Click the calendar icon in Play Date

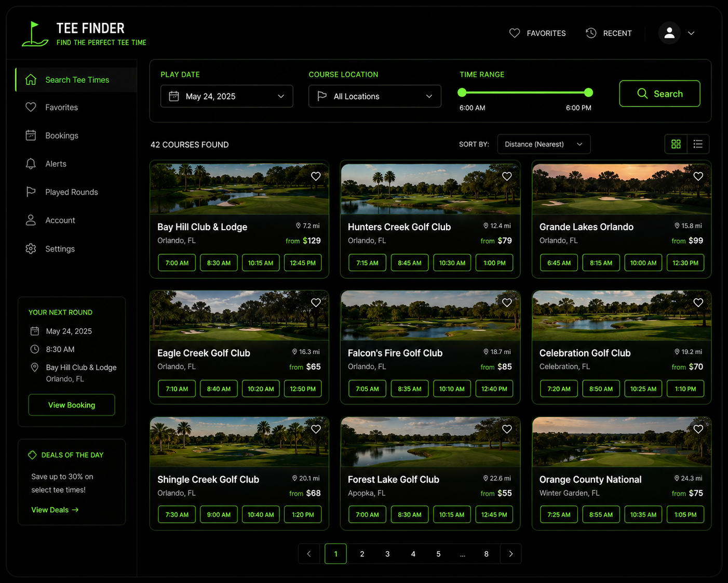pyautogui.click(x=174, y=96)
